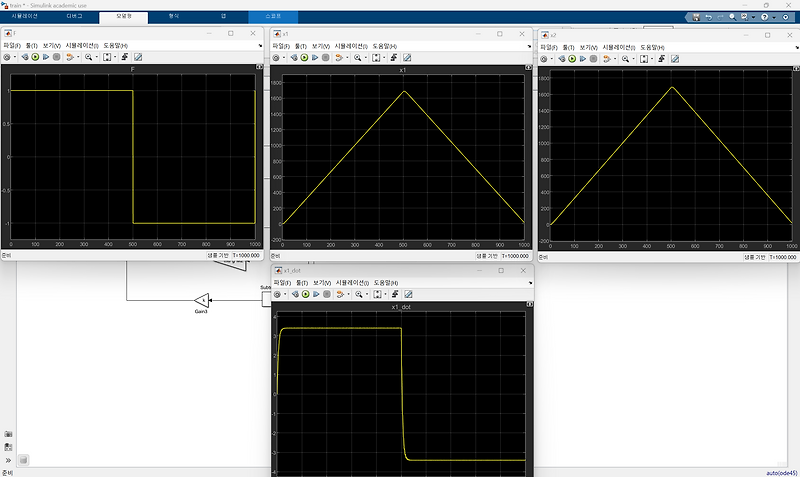
Task: Run simulation from x1_dot scope toolbar
Action: [306, 294]
